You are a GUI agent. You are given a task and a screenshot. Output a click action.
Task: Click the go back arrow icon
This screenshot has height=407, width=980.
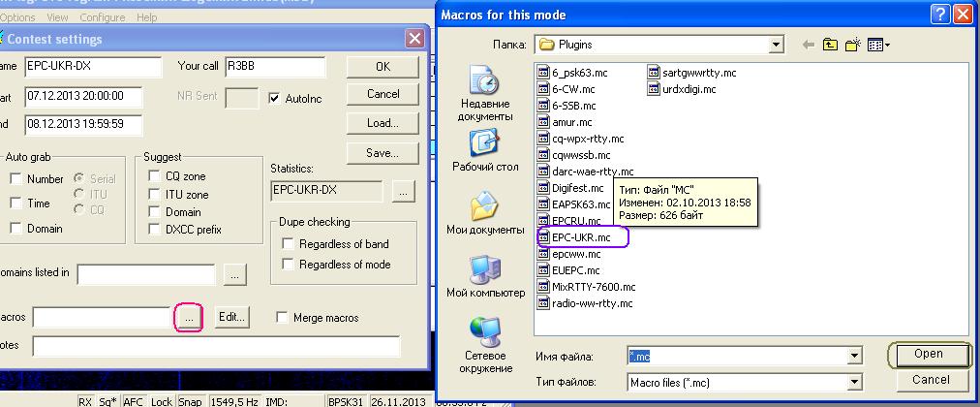tap(808, 45)
